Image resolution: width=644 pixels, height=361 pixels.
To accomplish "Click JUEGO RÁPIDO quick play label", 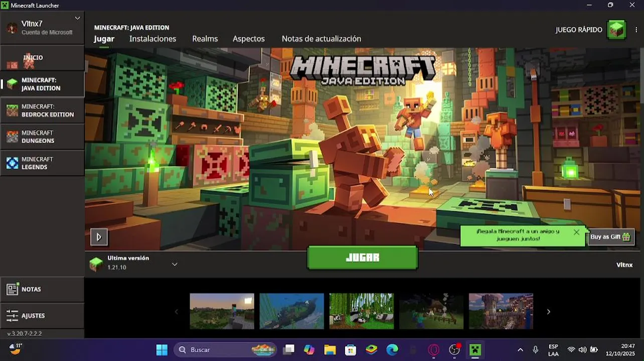I will point(579,30).
